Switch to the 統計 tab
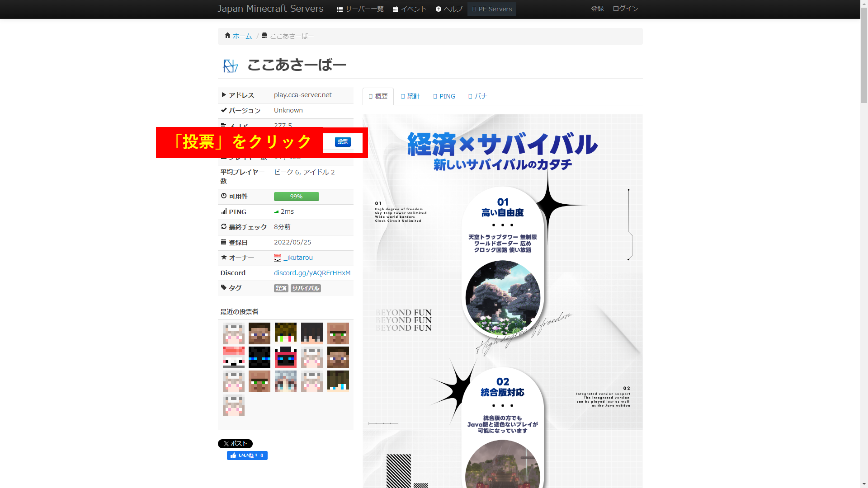The height and width of the screenshot is (488, 868). (410, 96)
